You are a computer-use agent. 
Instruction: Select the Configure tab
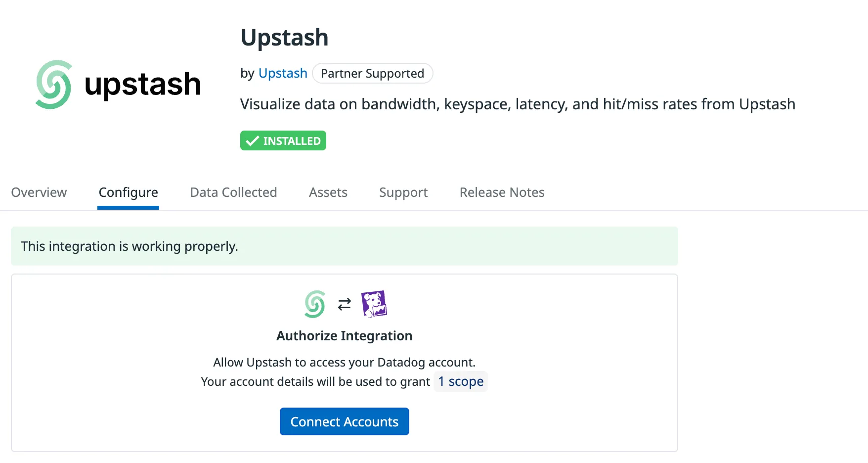pos(129,192)
